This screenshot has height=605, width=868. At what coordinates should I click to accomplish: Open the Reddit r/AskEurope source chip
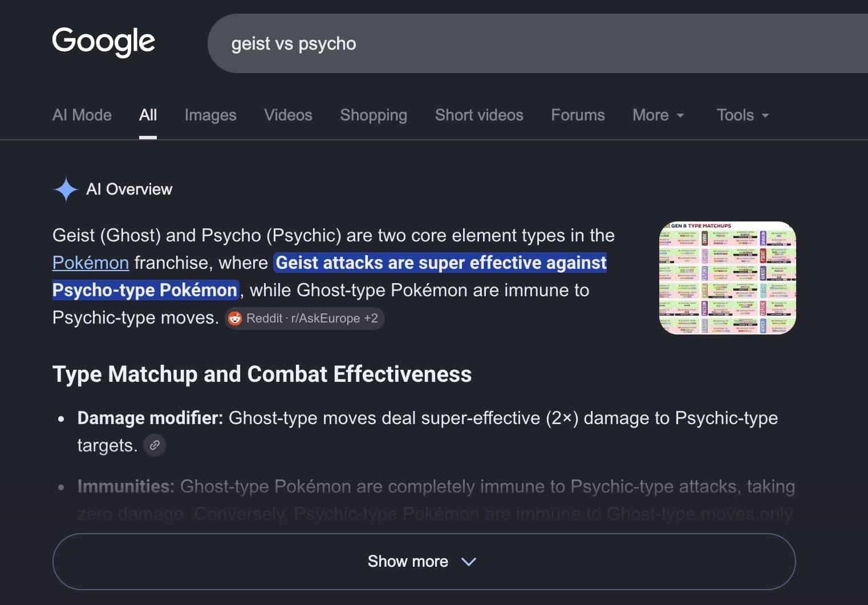coord(305,318)
